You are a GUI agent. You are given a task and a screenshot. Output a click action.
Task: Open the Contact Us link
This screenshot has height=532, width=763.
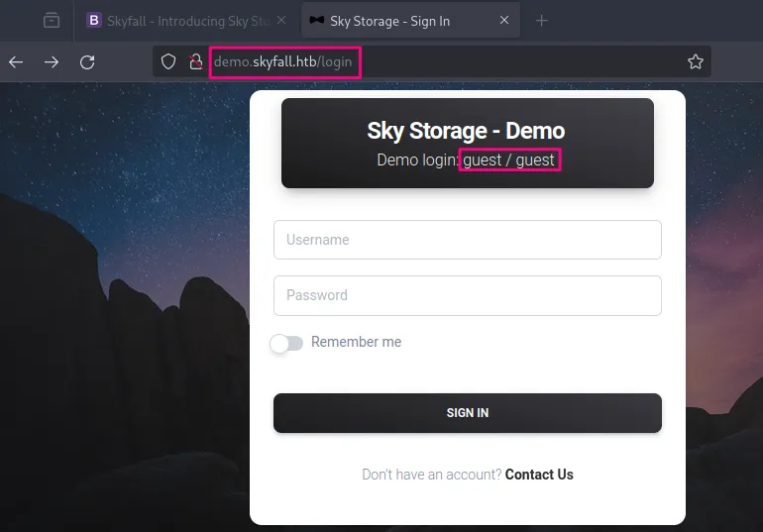click(x=539, y=475)
